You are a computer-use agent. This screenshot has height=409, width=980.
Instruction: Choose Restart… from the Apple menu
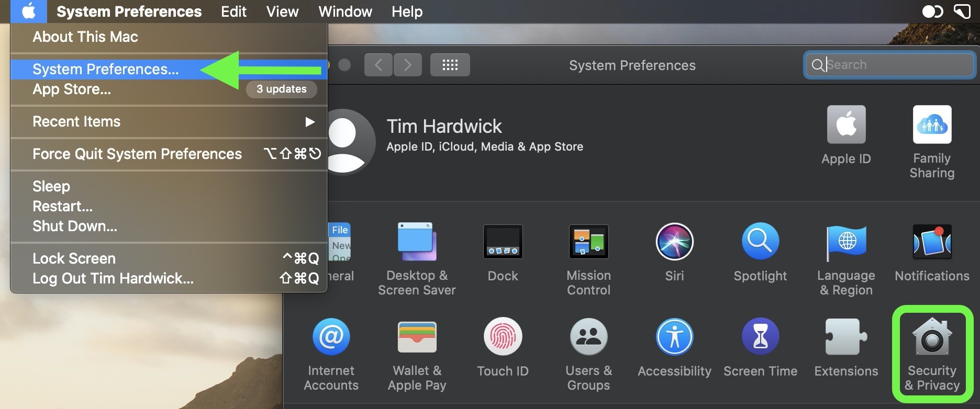click(x=169, y=206)
